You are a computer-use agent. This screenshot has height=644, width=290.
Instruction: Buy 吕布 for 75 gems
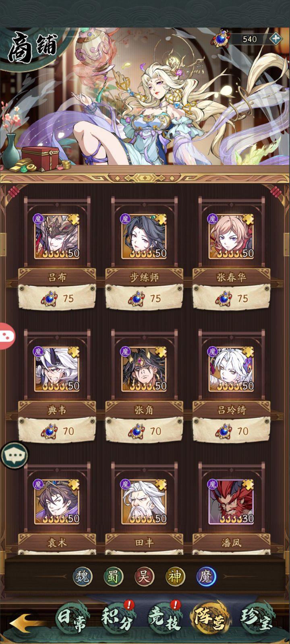(x=57, y=298)
